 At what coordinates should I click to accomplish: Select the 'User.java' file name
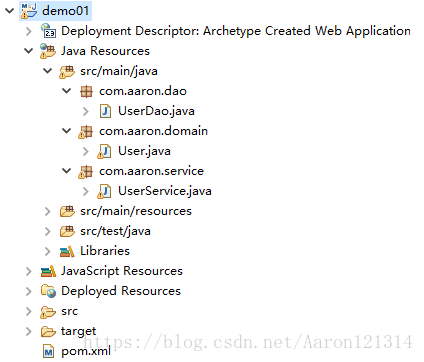pyautogui.click(x=144, y=151)
